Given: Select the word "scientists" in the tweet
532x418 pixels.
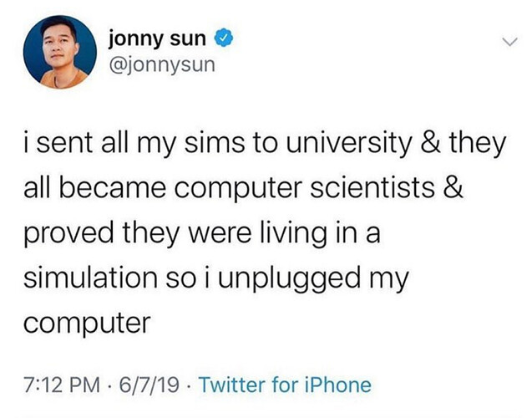Looking at the screenshot, I should click(372, 188).
